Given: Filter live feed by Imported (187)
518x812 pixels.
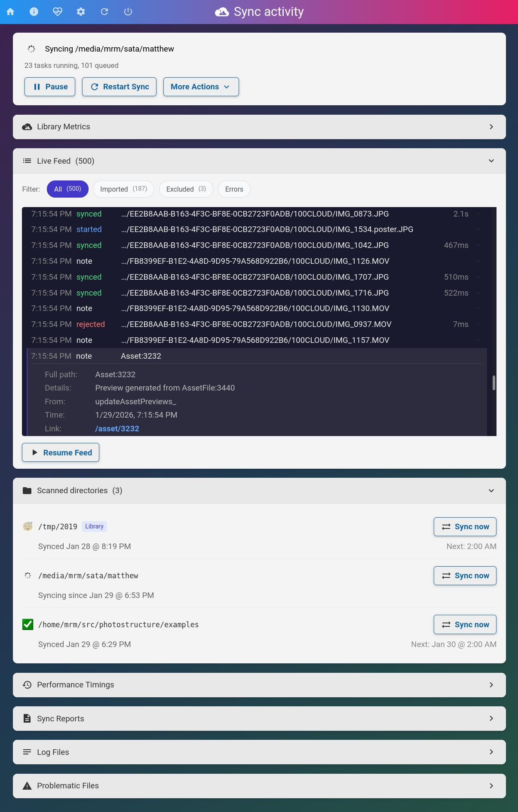Looking at the screenshot, I should pyautogui.click(x=123, y=189).
